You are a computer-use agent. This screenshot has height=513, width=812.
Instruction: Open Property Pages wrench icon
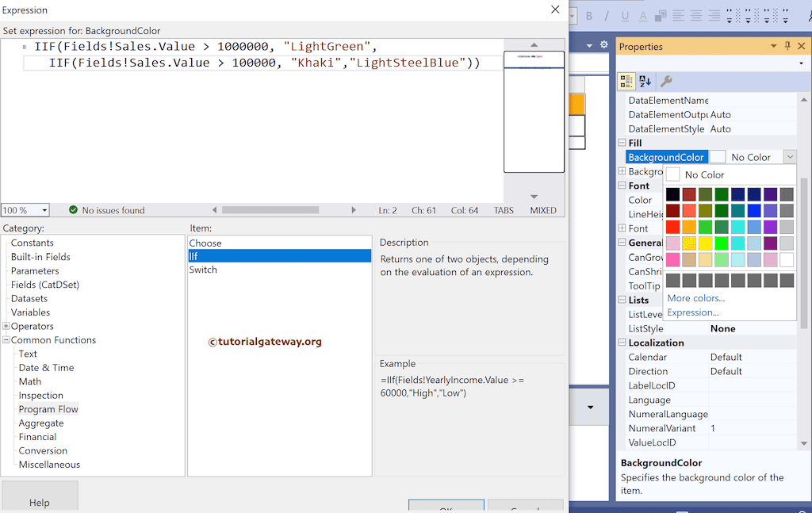point(667,81)
